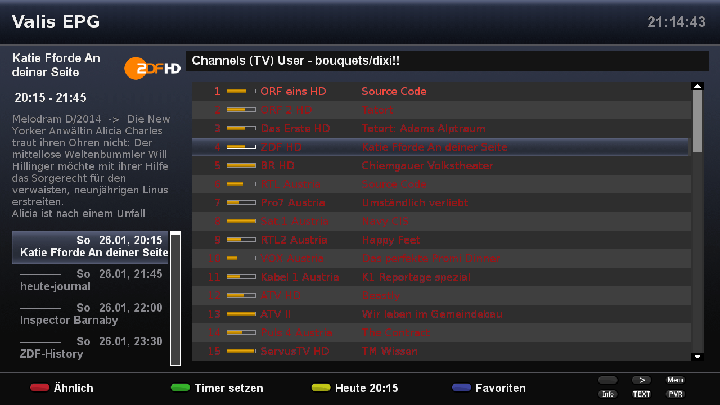Click the ZDF HD channel logo
720x405 pixels.
[x=152, y=68]
